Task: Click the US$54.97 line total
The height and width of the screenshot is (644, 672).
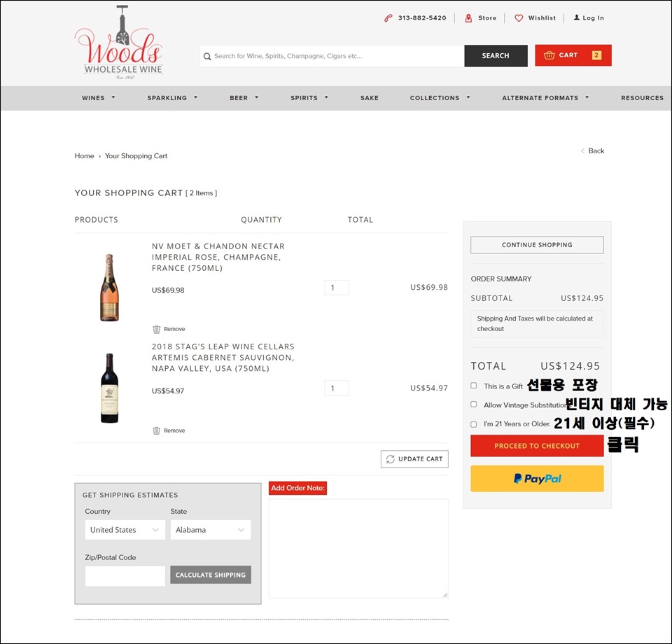Action: coord(429,388)
